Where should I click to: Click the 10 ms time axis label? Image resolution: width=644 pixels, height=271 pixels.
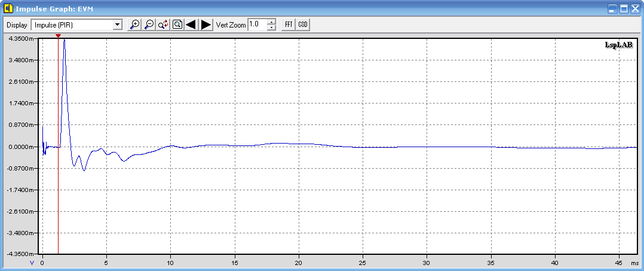click(x=170, y=263)
